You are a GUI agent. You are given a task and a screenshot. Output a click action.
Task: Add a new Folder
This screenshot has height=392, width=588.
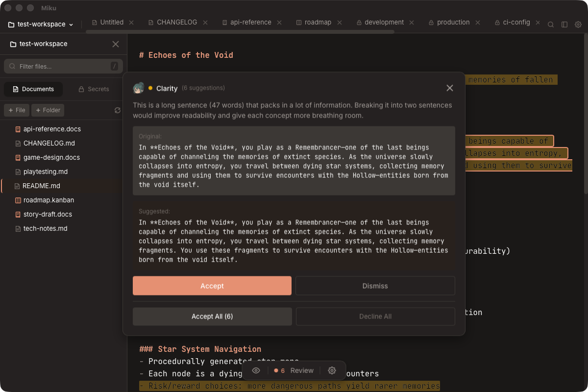click(48, 110)
